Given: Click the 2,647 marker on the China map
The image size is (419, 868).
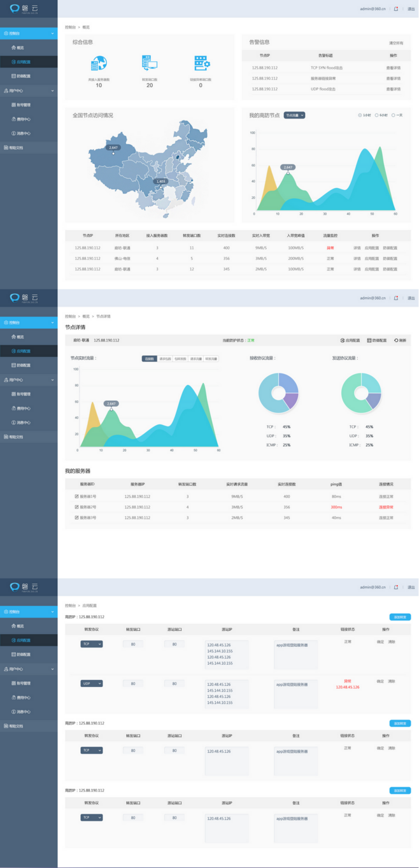Looking at the screenshot, I should [113, 148].
